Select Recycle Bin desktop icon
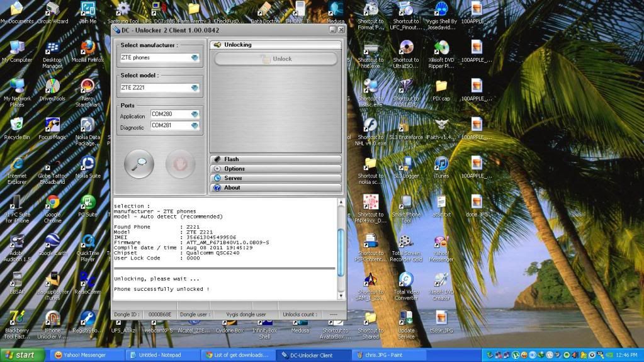Screen dimensions: 644x362 (x=17, y=128)
